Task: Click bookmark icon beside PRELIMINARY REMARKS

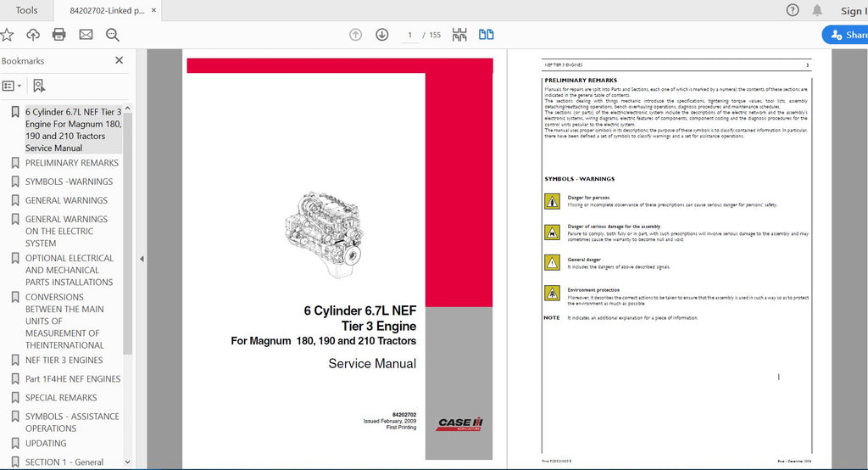Action: 15,163
